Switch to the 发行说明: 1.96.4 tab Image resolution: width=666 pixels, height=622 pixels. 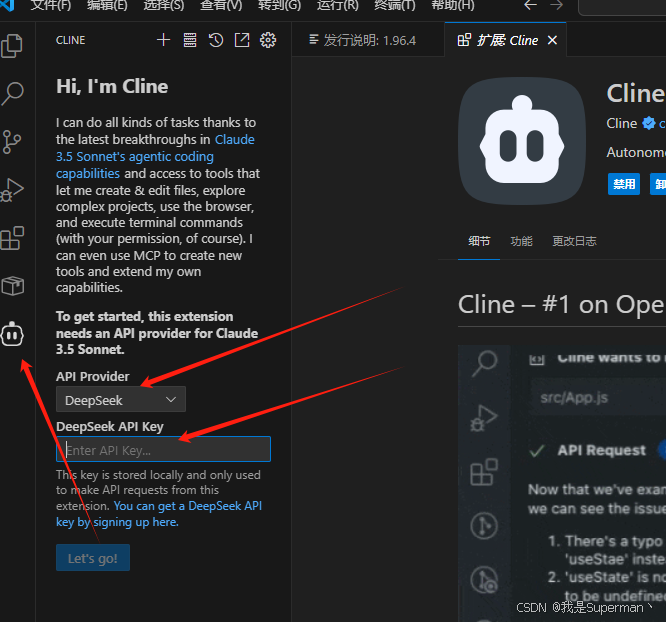368,40
